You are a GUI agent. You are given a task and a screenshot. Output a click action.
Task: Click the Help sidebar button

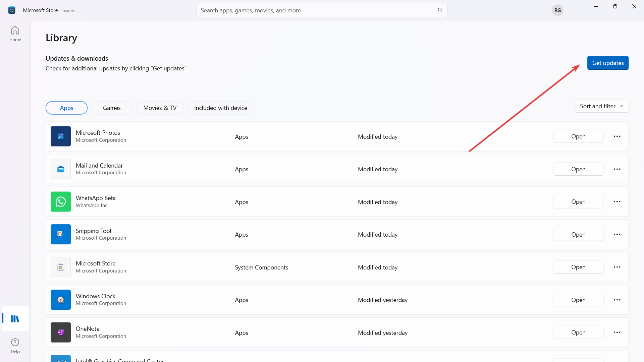coord(15,346)
